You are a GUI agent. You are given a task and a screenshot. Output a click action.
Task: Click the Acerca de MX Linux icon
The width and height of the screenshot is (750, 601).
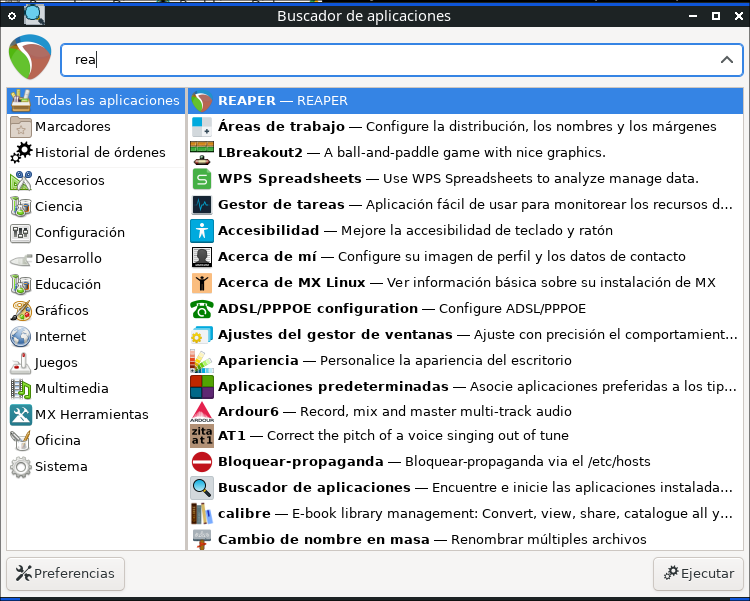pyautogui.click(x=201, y=283)
